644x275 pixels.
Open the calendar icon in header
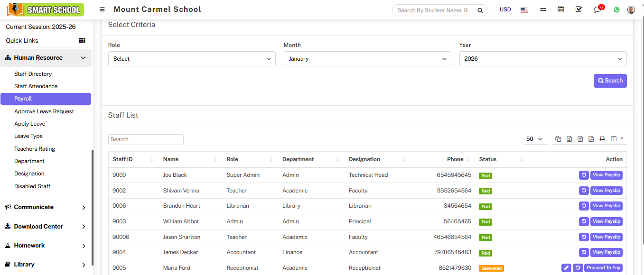coord(561,9)
